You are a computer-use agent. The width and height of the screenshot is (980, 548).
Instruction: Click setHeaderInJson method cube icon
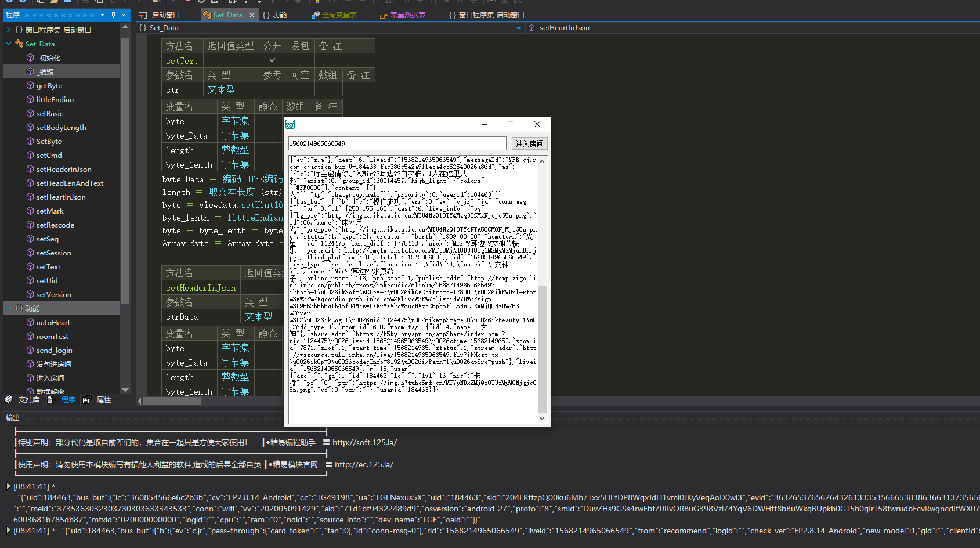[30, 169]
